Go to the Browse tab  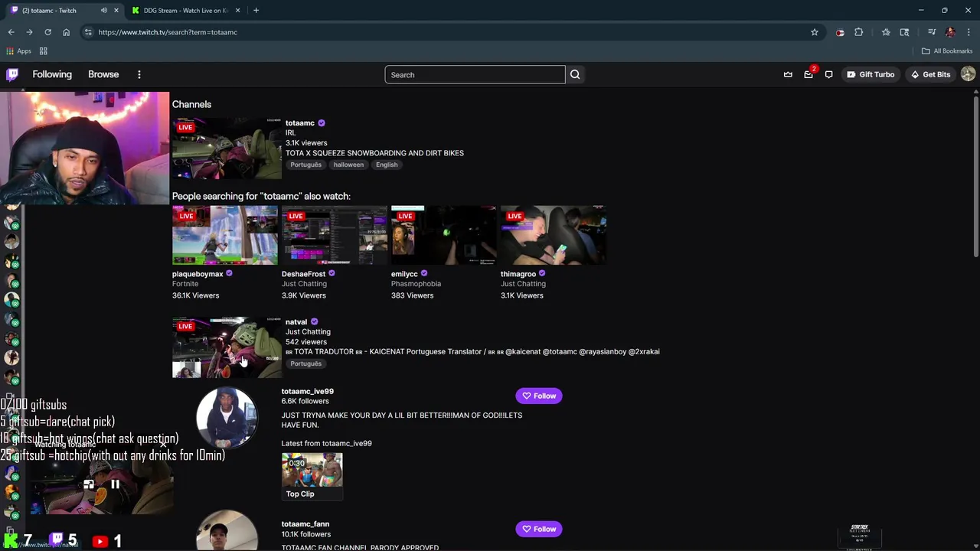103,74
